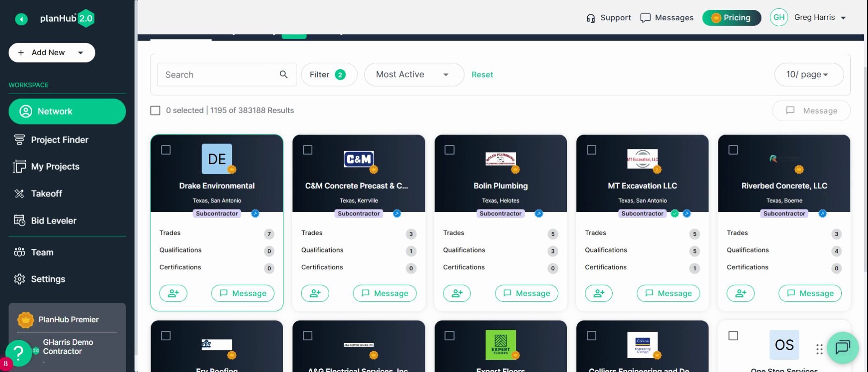Reset the search filters
This screenshot has height=372, width=868.
coord(482,75)
